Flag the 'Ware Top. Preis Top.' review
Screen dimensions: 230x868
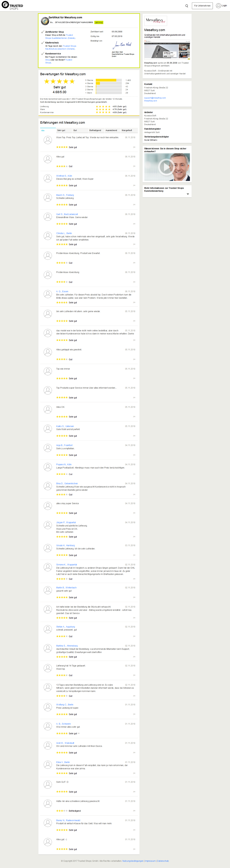click(134, 147)
